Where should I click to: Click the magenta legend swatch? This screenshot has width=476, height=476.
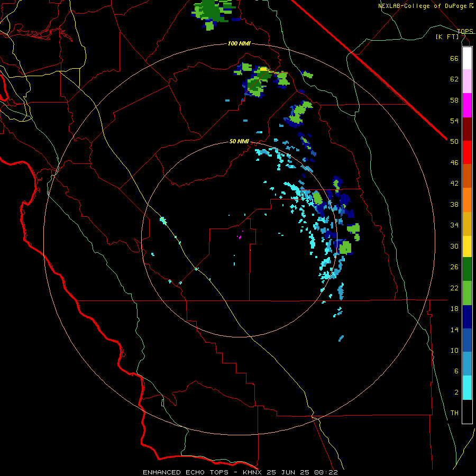tap(467, 105)
